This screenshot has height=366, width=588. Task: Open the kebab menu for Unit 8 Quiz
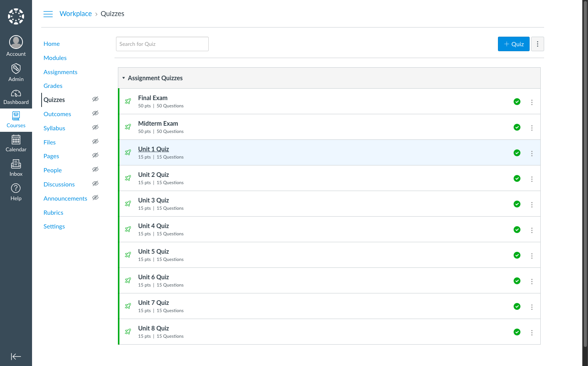click(532, 333)
